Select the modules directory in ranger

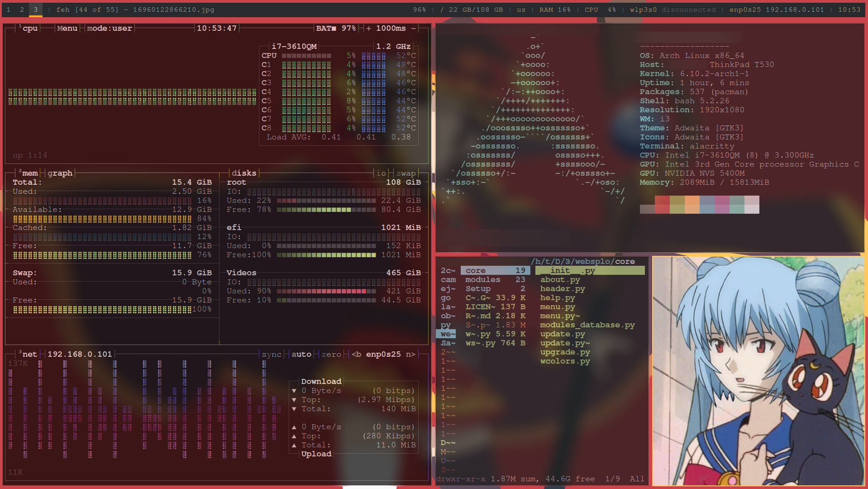tap(496, 279)
